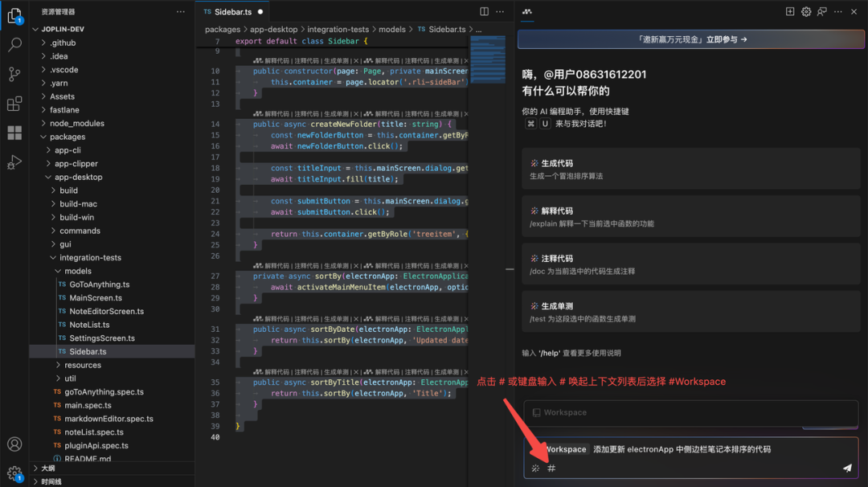The image size is (868, 487).
Task: Expand the resources folder in models
Action: tap(83, 365)
